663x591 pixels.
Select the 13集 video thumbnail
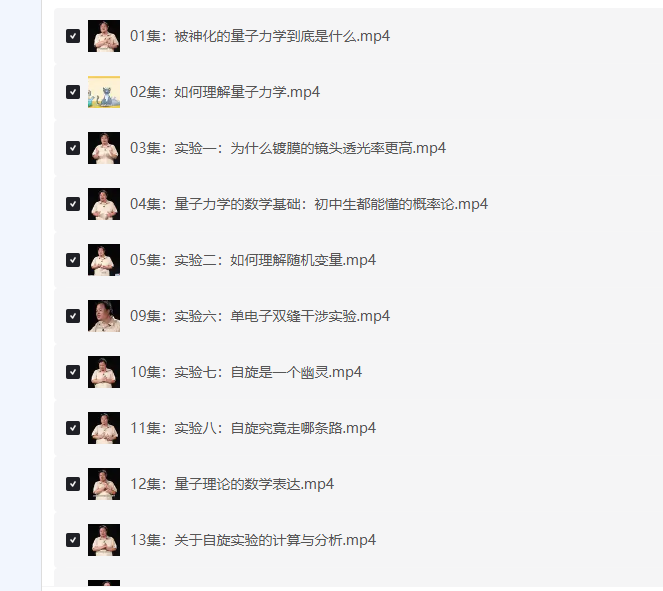(x=104, y=540)
